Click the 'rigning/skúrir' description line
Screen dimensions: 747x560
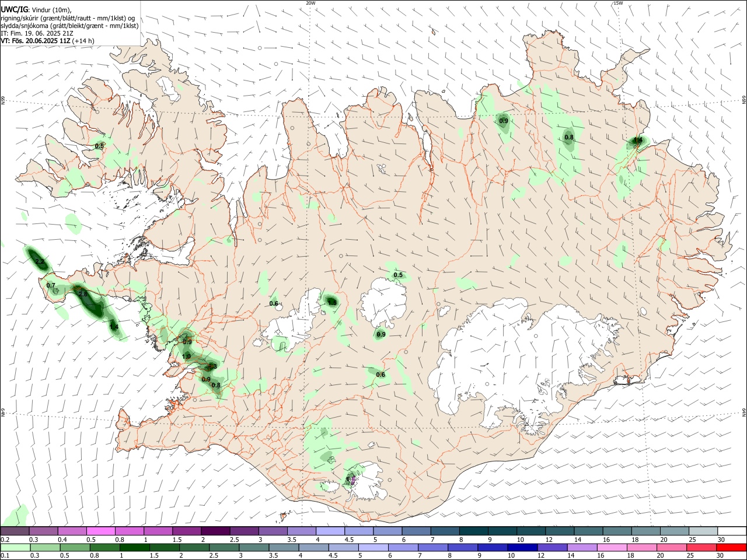(68, 17)
